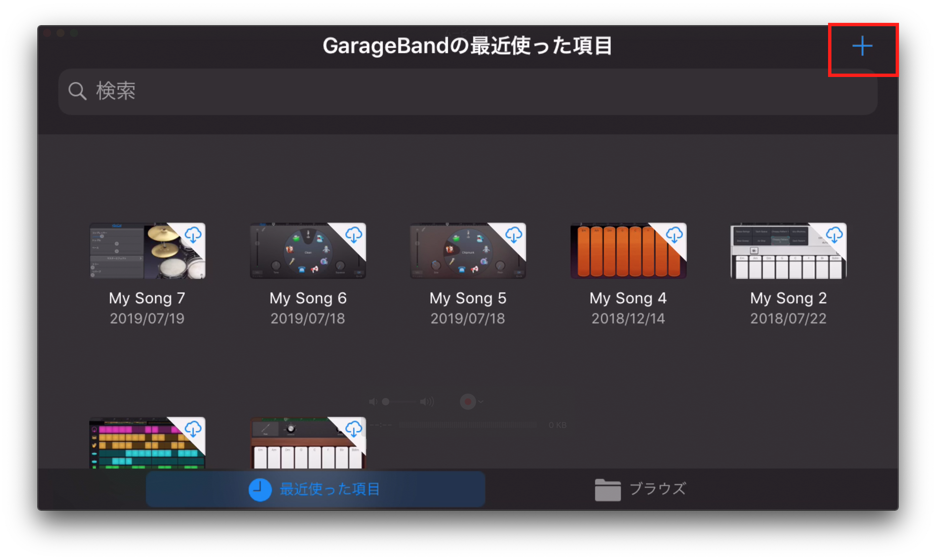Click the My Song 7 title text
Image resolution: width=936 pixels, height=560 pixels.
(147, 298)
